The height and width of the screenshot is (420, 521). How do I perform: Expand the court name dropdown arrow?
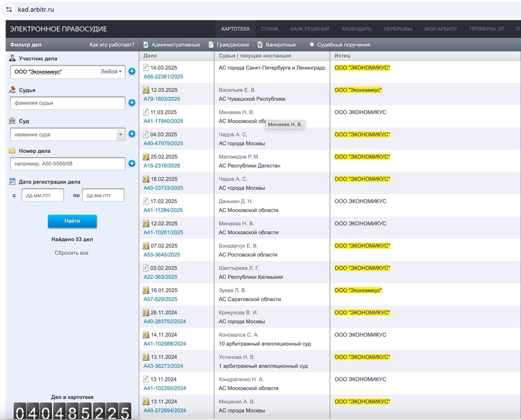(120, 134)
